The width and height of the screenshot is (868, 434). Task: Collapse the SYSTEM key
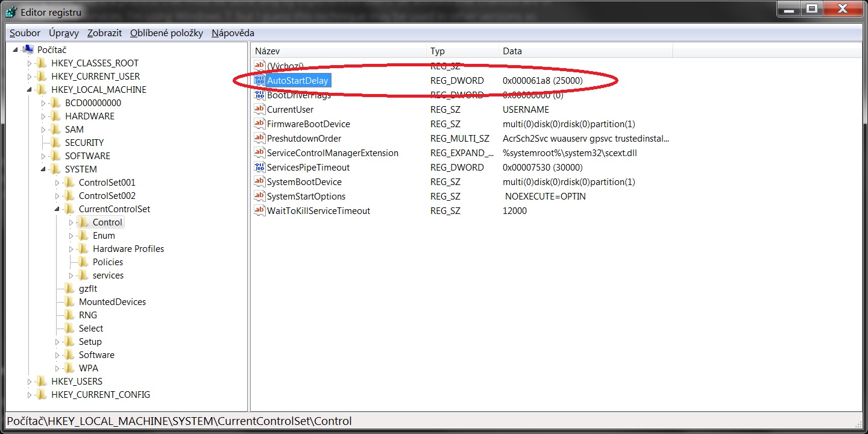(x=43, y=169)
